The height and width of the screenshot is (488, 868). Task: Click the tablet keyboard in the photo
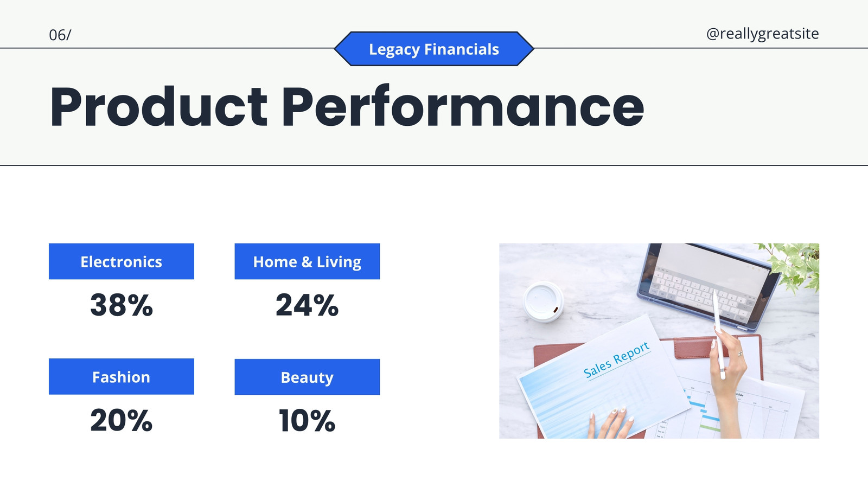(700, 293)
